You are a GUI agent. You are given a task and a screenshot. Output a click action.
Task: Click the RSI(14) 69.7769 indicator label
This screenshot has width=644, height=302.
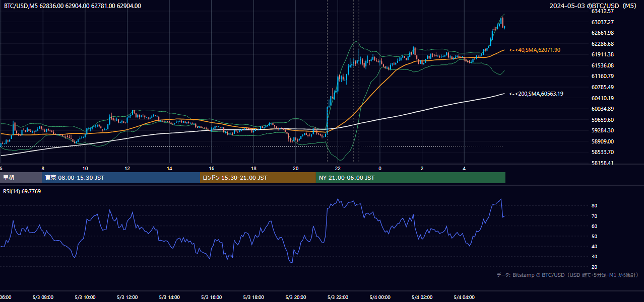click(x=22, y=191)
